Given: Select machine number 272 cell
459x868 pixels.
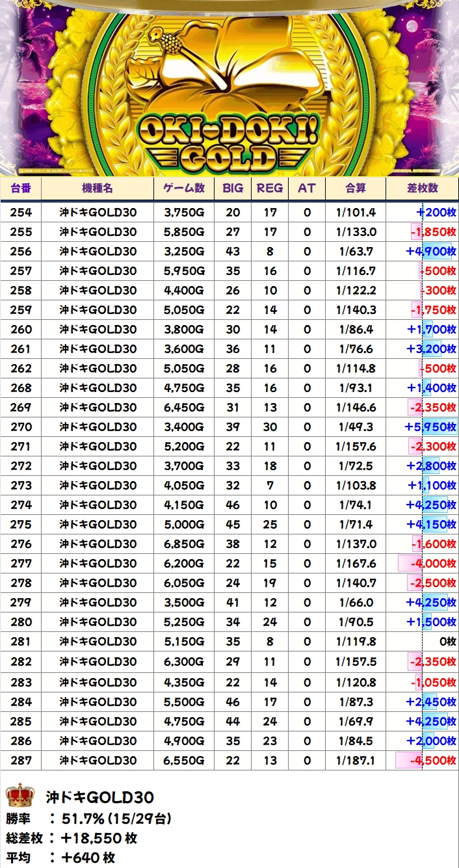Looking at the screenshot, I should 21,466.
